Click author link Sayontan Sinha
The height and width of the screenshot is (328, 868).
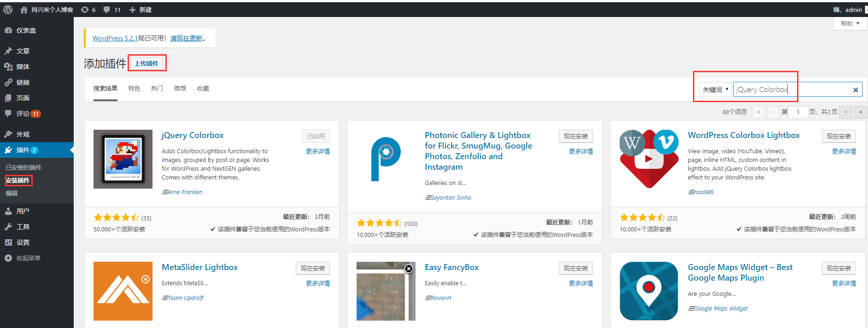451,197
